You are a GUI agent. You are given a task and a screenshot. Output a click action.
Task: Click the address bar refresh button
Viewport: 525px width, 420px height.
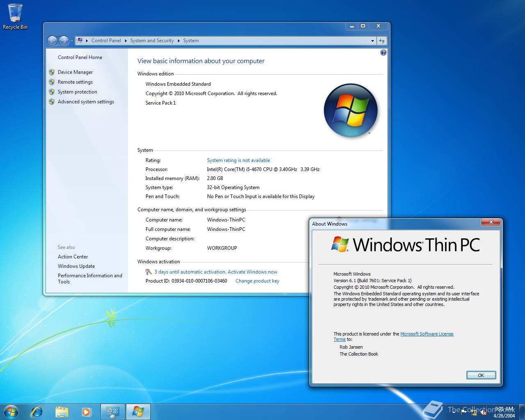tap(382, 41)
